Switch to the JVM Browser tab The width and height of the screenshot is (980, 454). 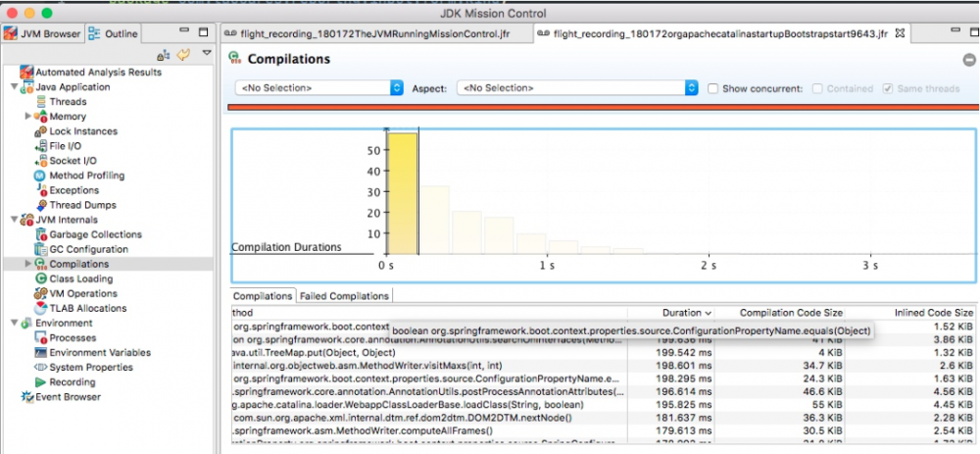[42, 33]
